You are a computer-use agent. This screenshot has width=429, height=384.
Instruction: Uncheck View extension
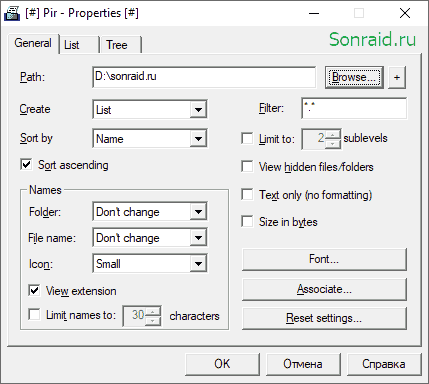34,290
